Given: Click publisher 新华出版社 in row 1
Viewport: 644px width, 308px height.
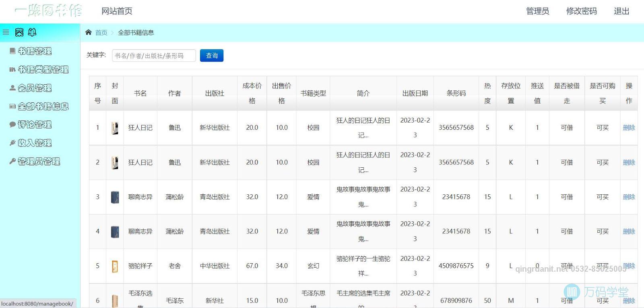Looking at the screenshot, I should (215, 127).
